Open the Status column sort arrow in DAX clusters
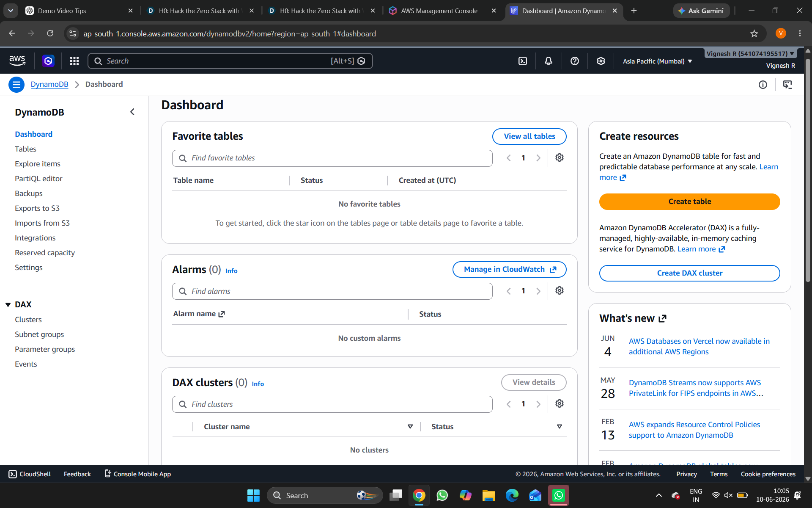This screenshot has height=508, width=812. point(559,426)
